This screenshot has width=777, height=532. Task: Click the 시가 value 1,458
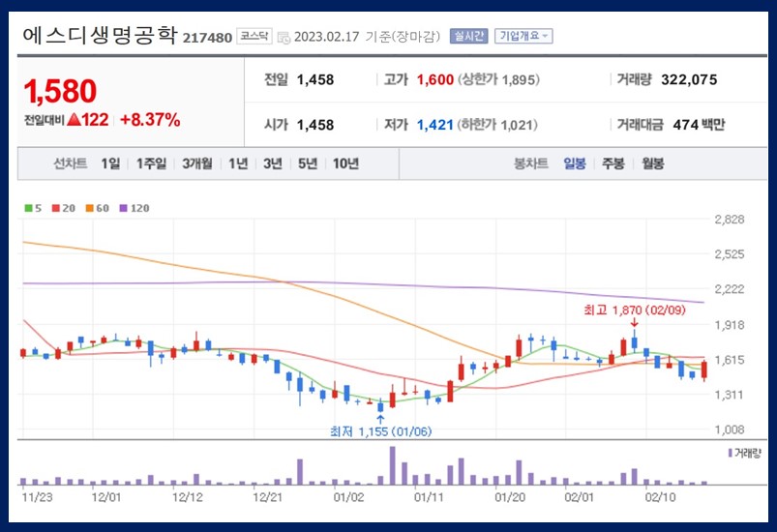[x=315, y=125]
